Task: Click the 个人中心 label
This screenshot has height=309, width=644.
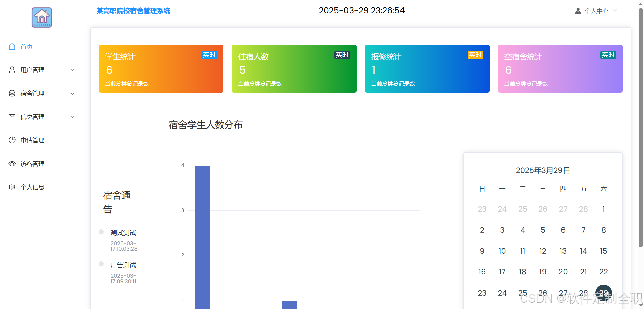Action: [x=596, y=11]
